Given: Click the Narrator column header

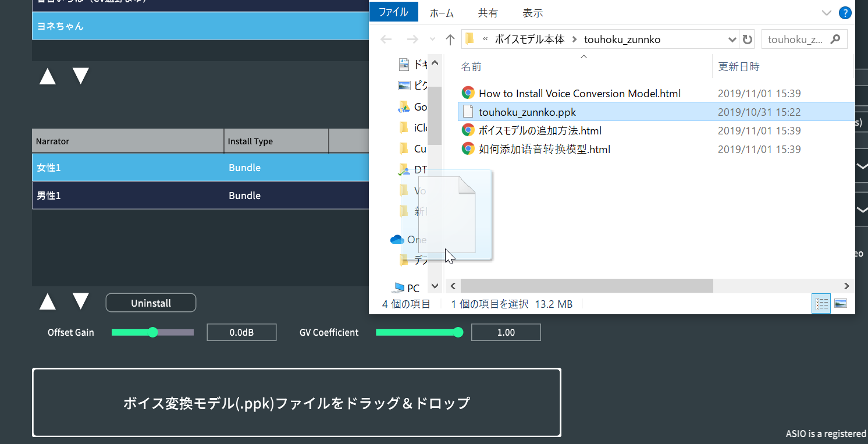Looking at the screenshot, I should [128, 141].
